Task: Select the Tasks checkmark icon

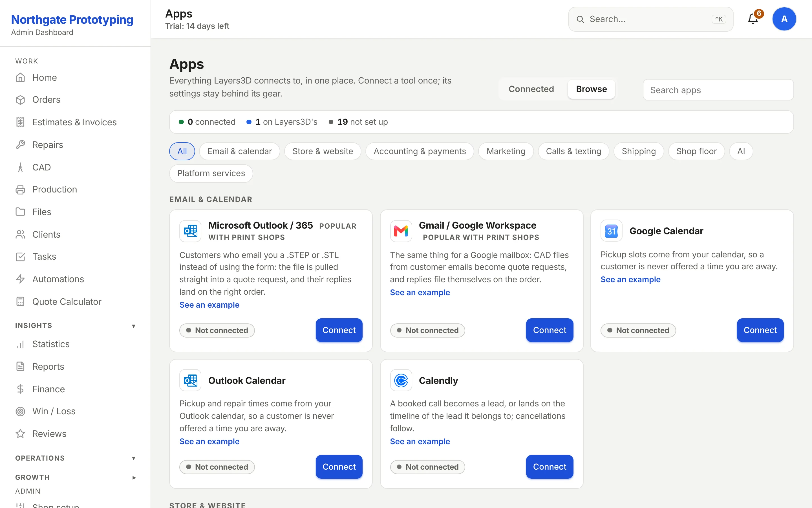Action: (x=21, y=257)
